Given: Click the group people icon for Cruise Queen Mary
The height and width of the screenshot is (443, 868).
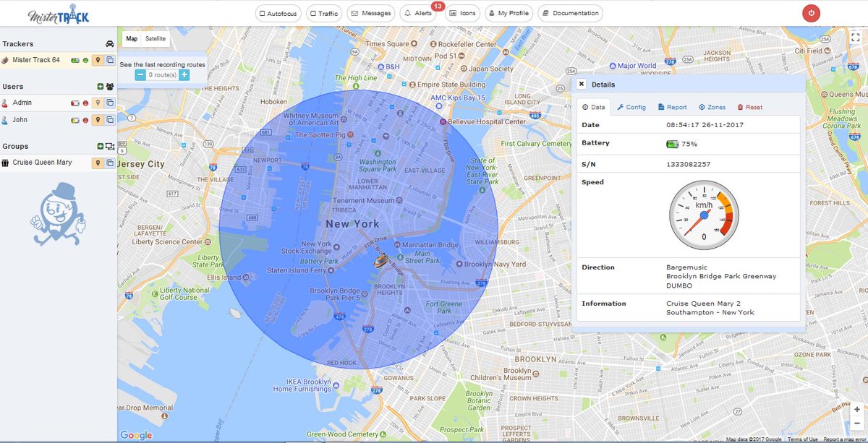Looking at the screenshot, I should click(x=5, y=163).
